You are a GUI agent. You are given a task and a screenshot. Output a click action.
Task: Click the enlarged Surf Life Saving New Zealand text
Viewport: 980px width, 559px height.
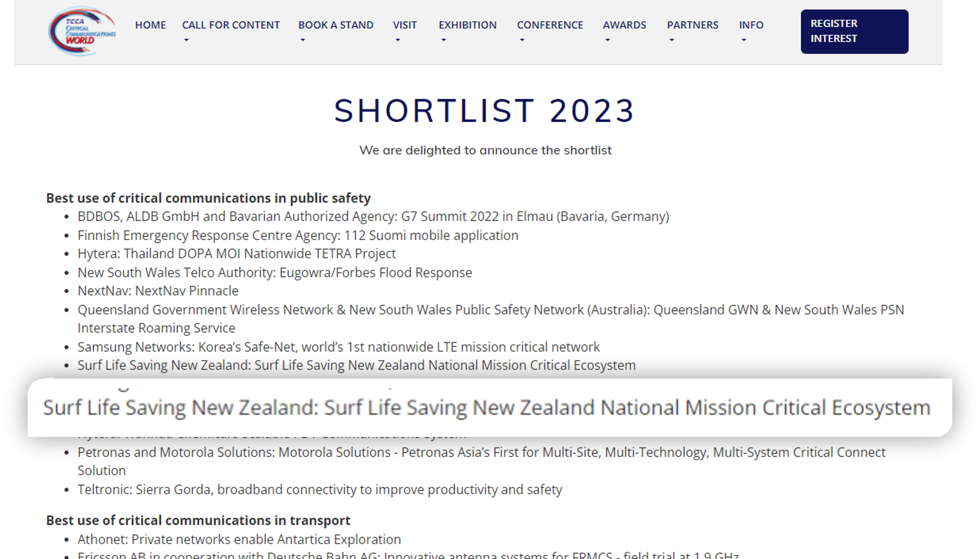pos(486,407)
